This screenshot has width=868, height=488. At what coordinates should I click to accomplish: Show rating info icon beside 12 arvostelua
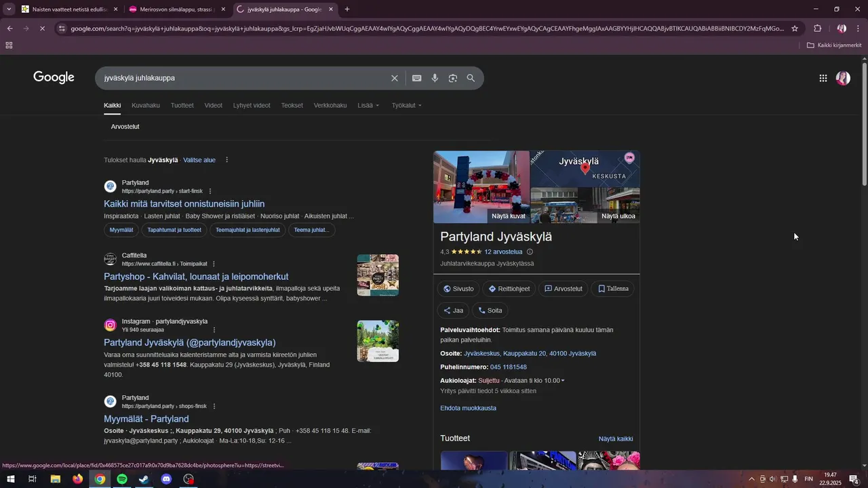(x=530, y=251)
